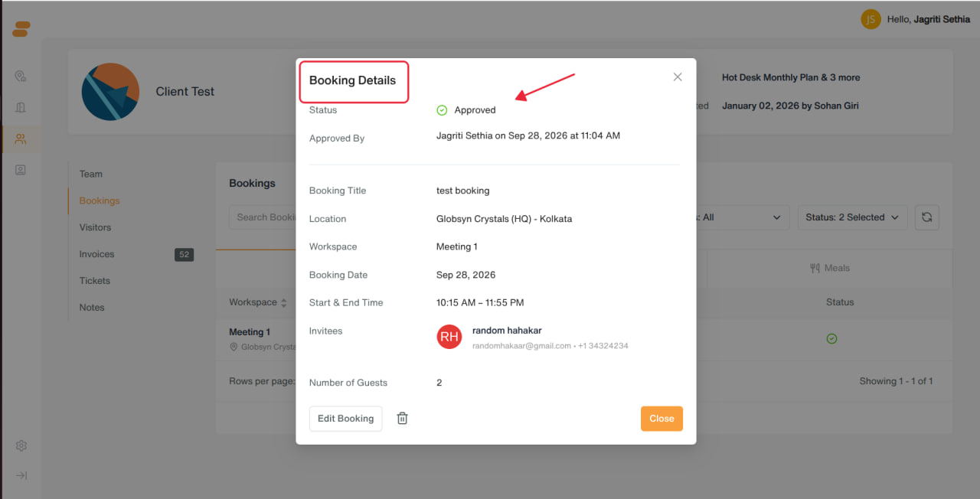980x499 pixels.
Task: Open the locations icon in sidebar
Action: [x=21, y=77]
